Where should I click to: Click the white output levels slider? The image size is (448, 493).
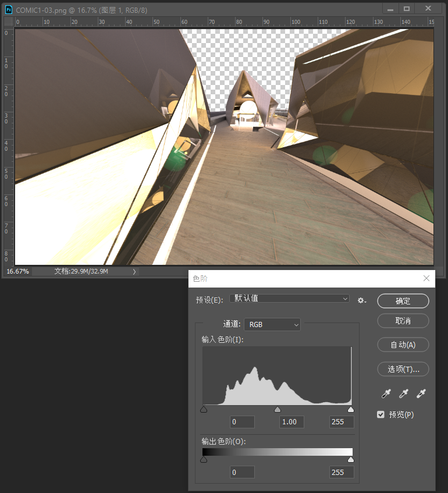350,460
